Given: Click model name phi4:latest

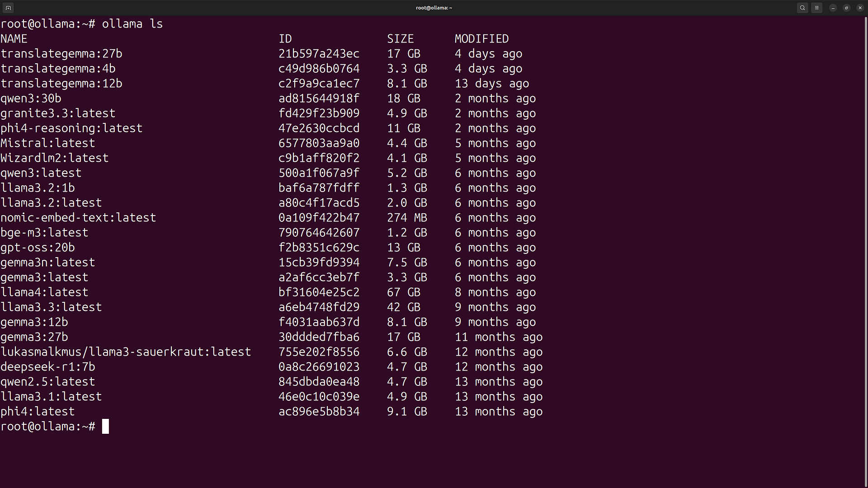Looking at the screenshot, I should click(38, 412).
